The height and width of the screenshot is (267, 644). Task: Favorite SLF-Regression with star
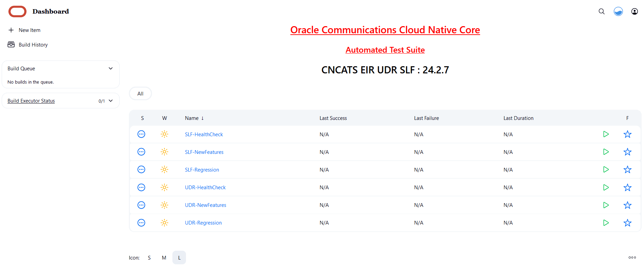628,170
